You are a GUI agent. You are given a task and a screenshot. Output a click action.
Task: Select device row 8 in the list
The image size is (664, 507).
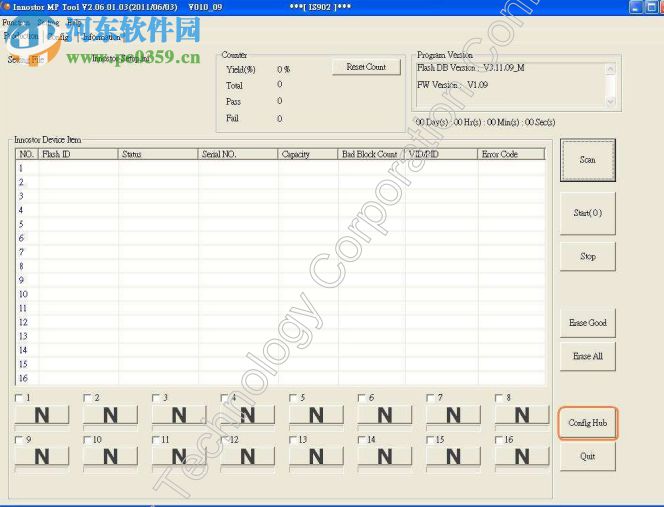[280, 266]
